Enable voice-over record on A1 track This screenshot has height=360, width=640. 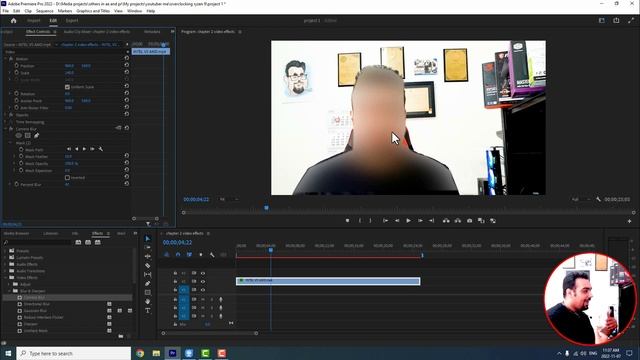click(x=221, y=300)
